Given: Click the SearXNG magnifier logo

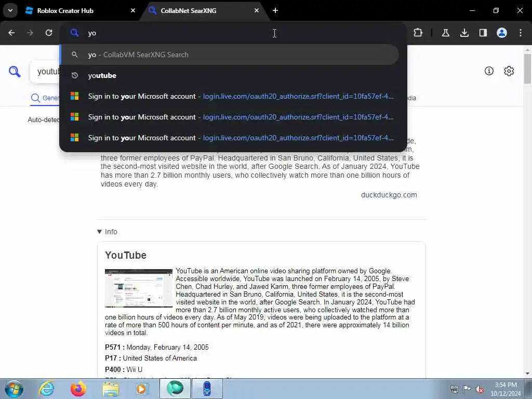Looking at the screenshot, I should coord(15,72).
